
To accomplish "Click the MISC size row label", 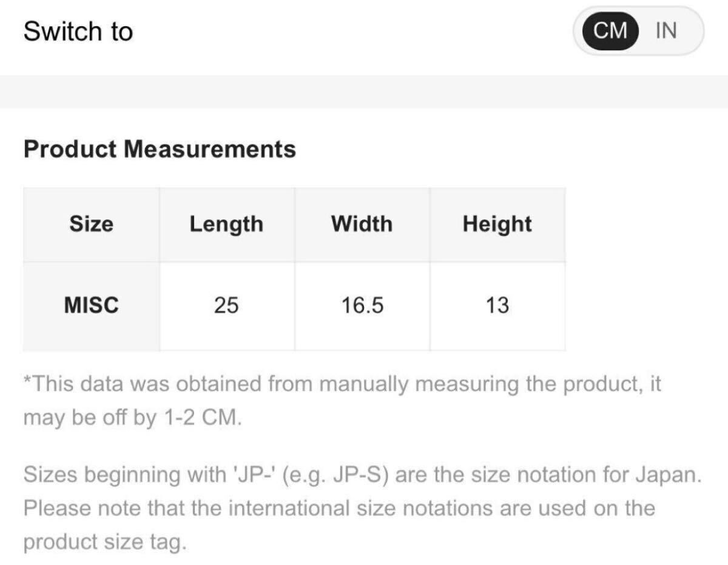I will 91,306.
